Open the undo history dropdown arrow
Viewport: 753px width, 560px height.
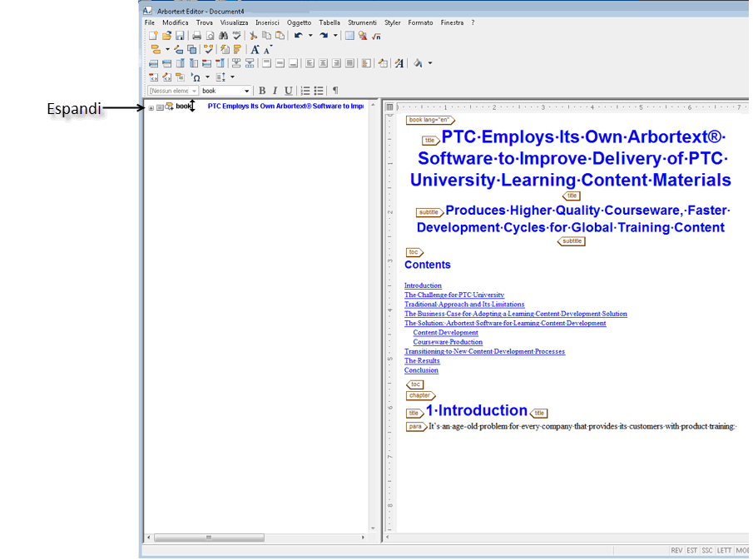(310, 36)
